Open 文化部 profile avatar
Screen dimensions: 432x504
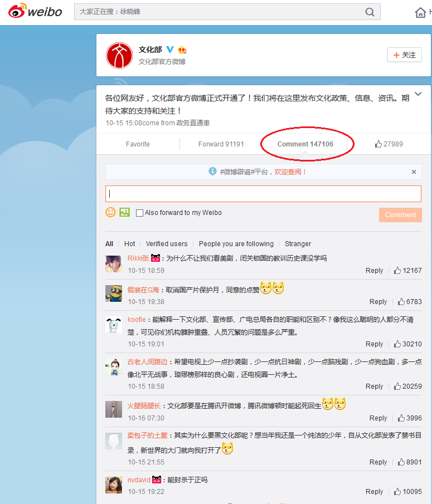click(x=119, y=55)
